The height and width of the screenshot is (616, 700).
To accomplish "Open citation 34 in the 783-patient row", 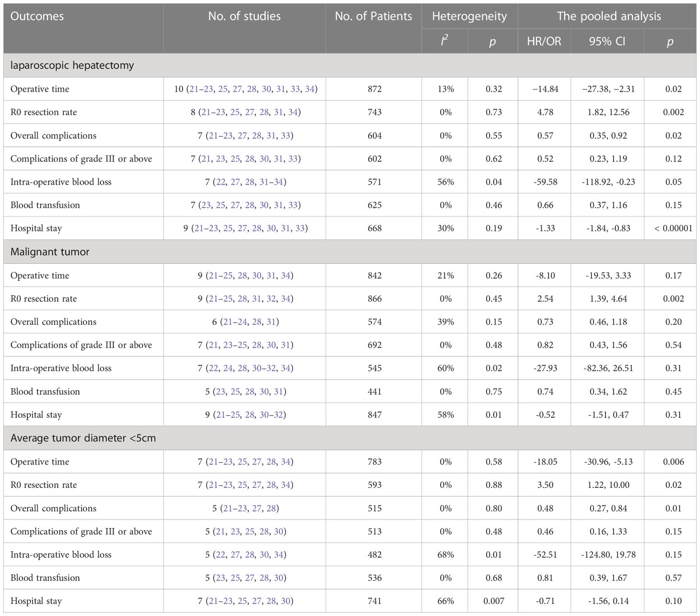I will (x=286, y=462).
